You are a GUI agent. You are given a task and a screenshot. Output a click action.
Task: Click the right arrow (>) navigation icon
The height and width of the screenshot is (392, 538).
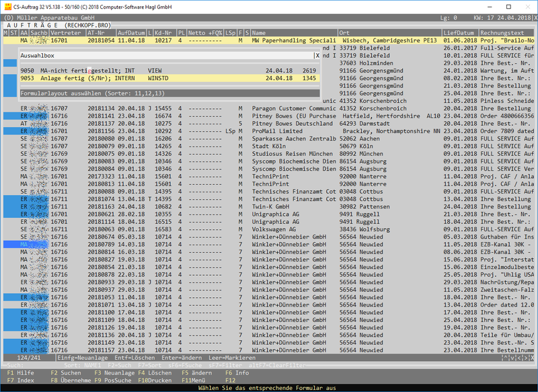coord(525,357)
